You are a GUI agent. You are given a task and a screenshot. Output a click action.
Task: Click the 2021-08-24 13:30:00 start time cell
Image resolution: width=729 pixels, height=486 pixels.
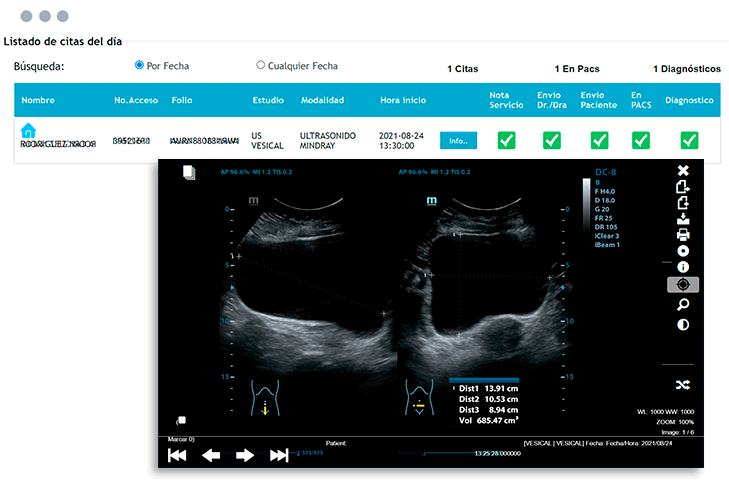coord(401,140)
